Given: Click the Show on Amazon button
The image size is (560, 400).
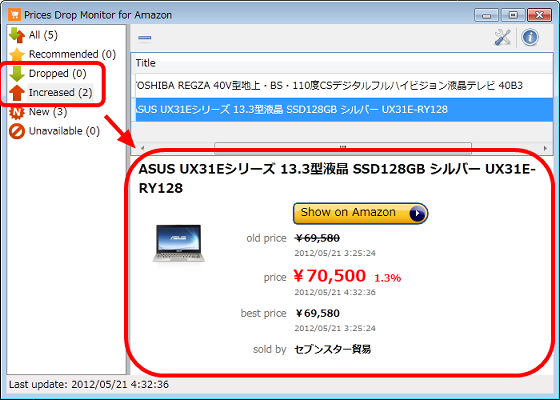Looking at the screenshot, I should click(x=360, y=213).
